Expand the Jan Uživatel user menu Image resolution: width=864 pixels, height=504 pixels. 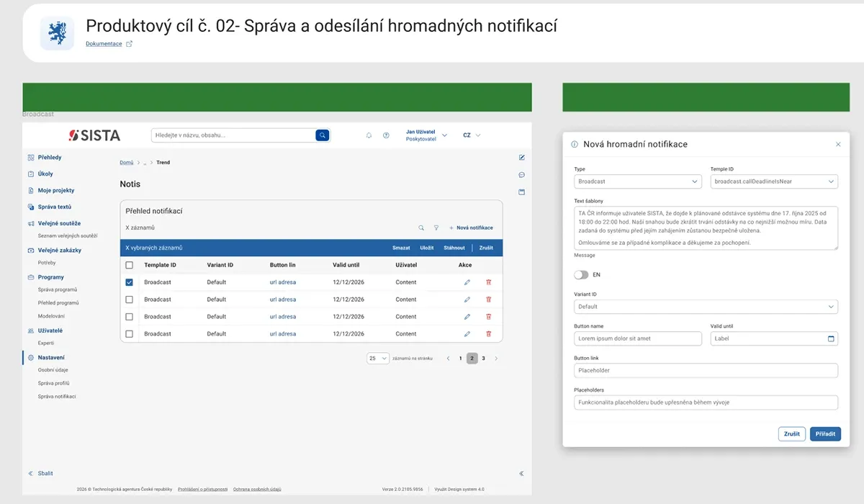coord(426,135)
